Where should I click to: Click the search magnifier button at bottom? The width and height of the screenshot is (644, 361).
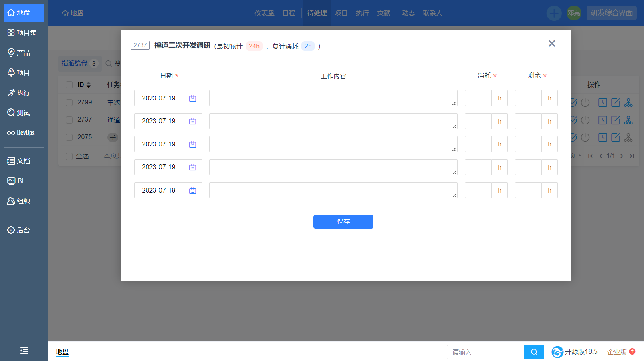click(534, 352)
